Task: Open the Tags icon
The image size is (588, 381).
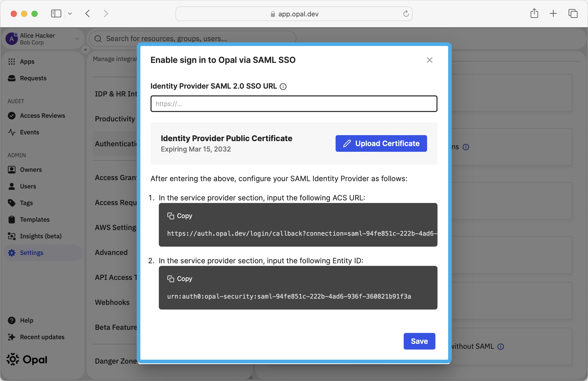Action: coord(12,203)
